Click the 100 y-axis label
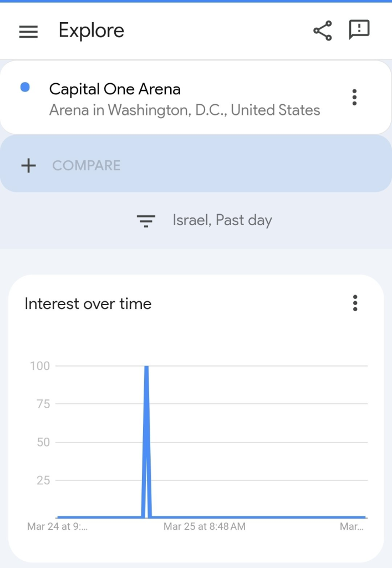The image size is (392, 568). coord(40,366)
